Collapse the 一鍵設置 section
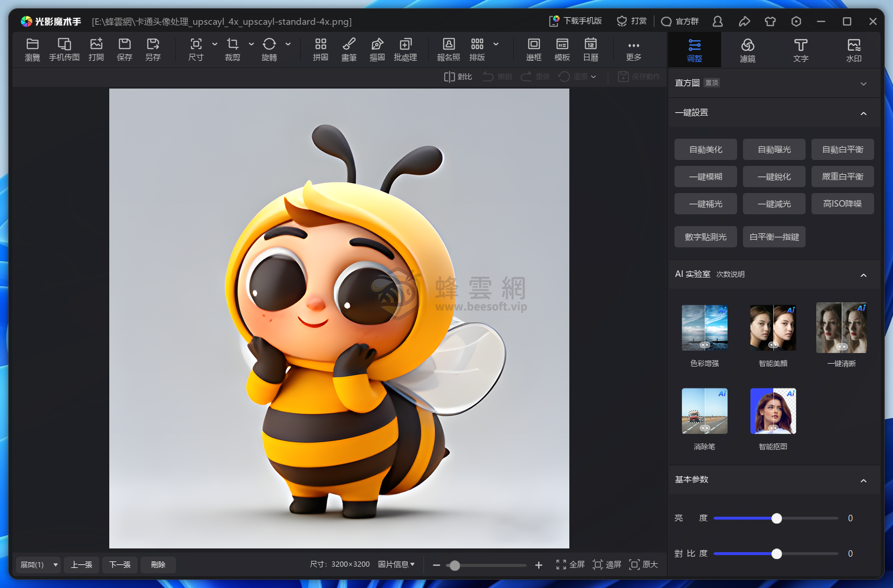Screen dimensions: 893x588 pos(863,113)
